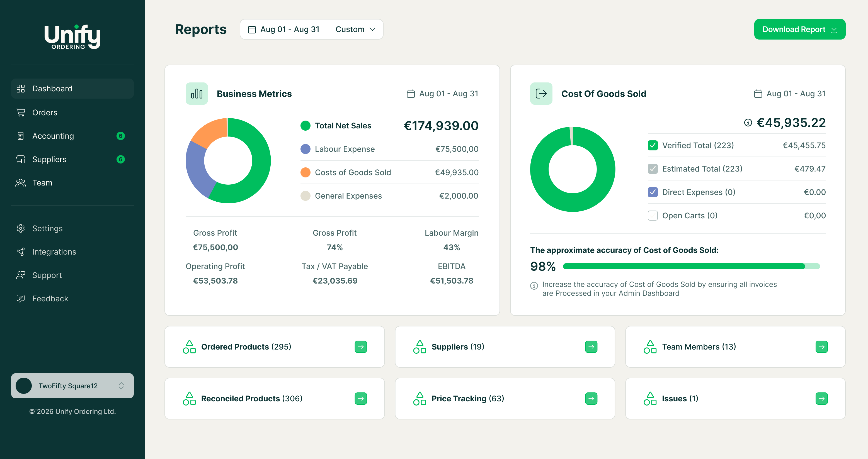Open the Price Tracking (63) card
868x459 pixels.
tap(505, 398)
